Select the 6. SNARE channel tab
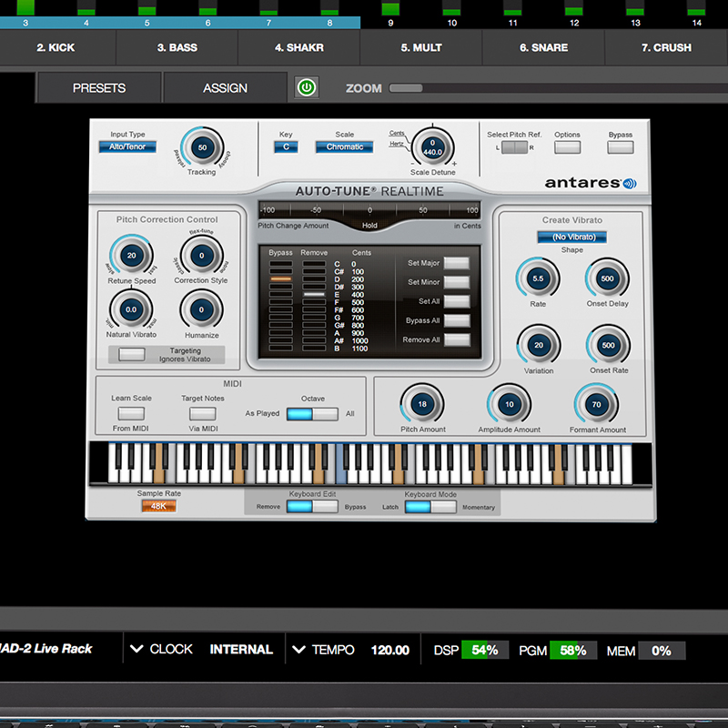The image size is (728, 728). click(543, 47)
